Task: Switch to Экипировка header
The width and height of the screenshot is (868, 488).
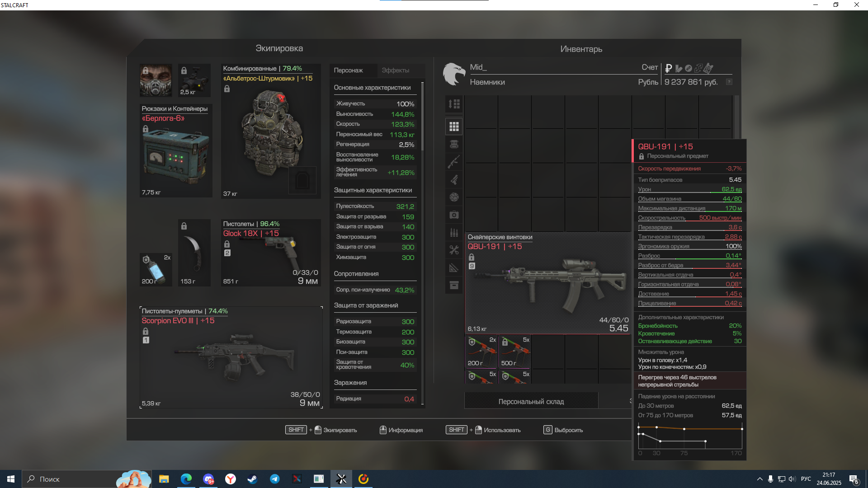Action: [279, 48]
